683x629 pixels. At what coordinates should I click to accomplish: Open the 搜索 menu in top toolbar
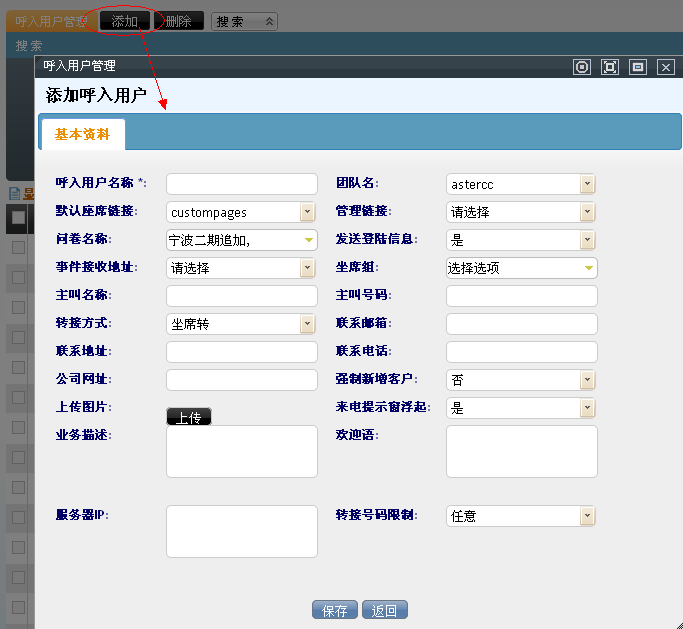click(x=244, y=21)
